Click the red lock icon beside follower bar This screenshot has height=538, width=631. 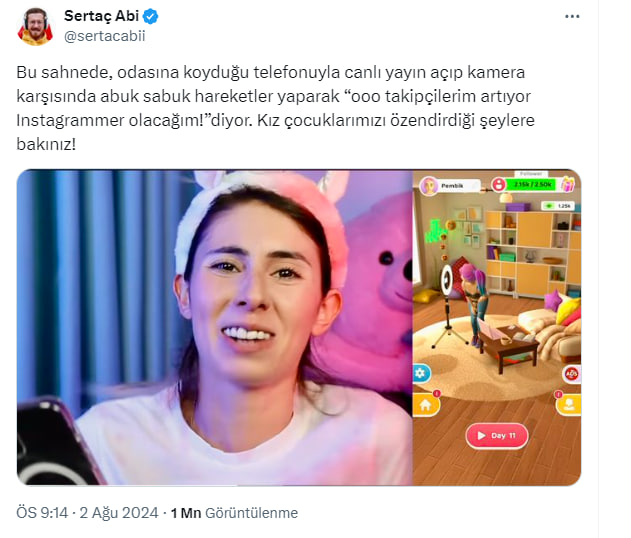499,184
